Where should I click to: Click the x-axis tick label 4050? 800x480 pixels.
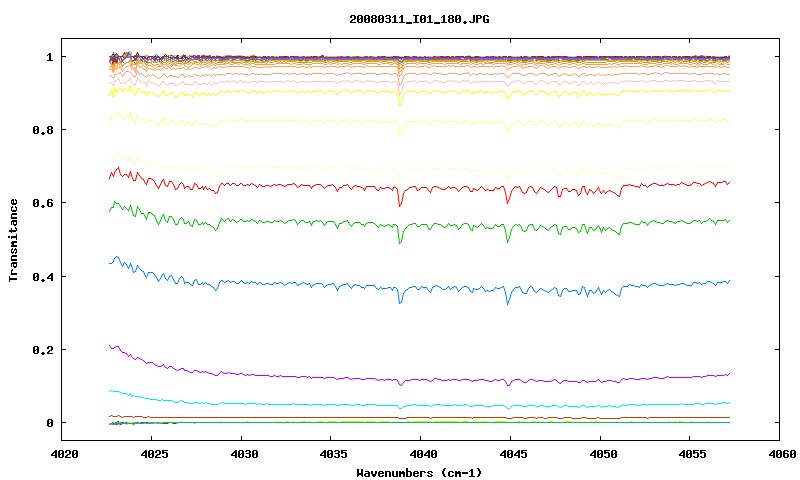click(x=603, y=454)
